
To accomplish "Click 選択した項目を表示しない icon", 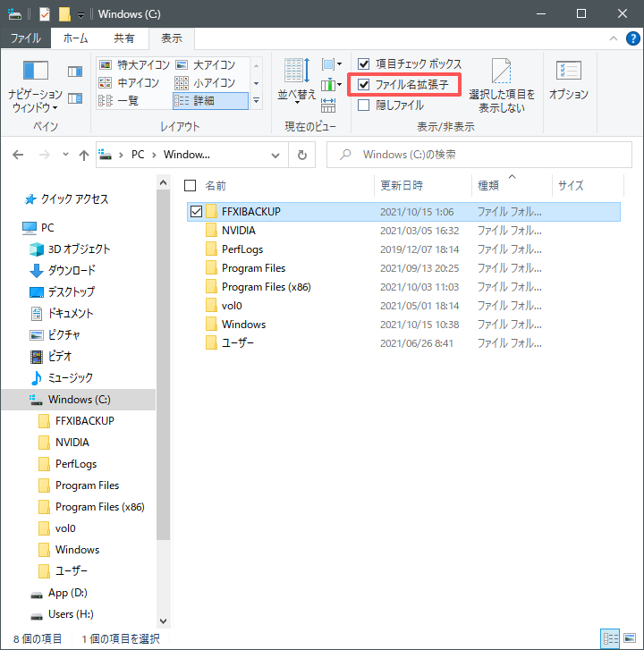I will pyautogui.click(x=501, y=72).
